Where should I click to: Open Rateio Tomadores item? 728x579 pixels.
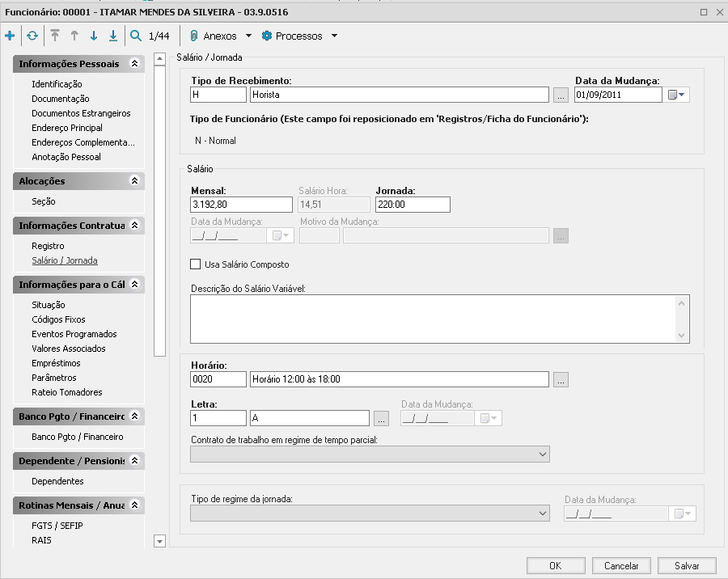[67, 392]
